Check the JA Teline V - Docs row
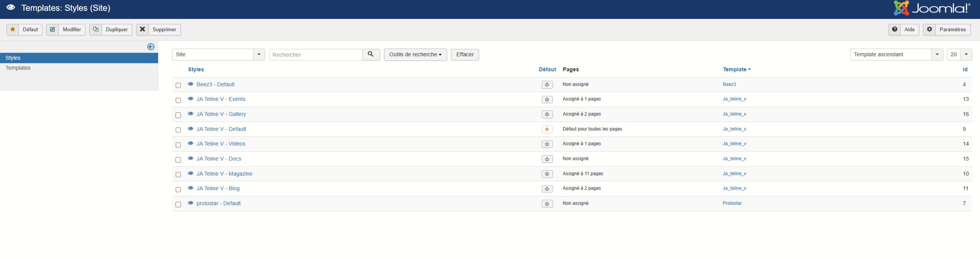 click(178, 159)
